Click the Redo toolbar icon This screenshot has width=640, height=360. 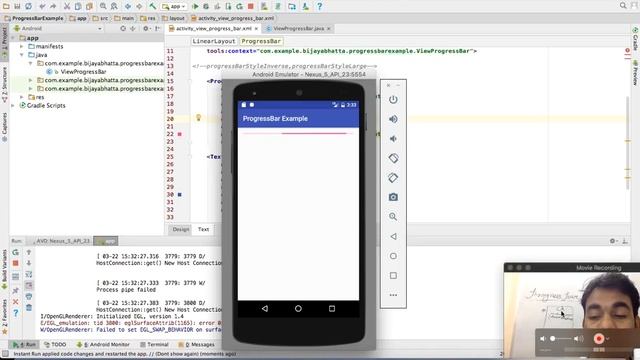53,6
